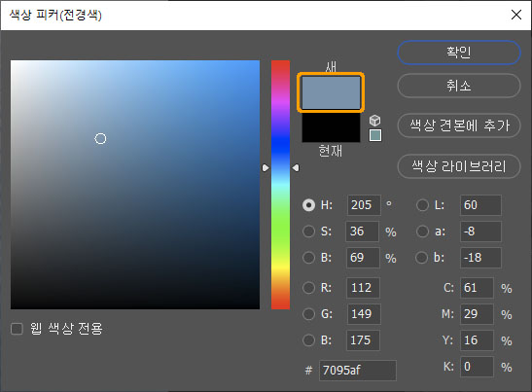The image size is (532, 392).
Task: Select the H hue radio button
Action: (x=308, y=205)
